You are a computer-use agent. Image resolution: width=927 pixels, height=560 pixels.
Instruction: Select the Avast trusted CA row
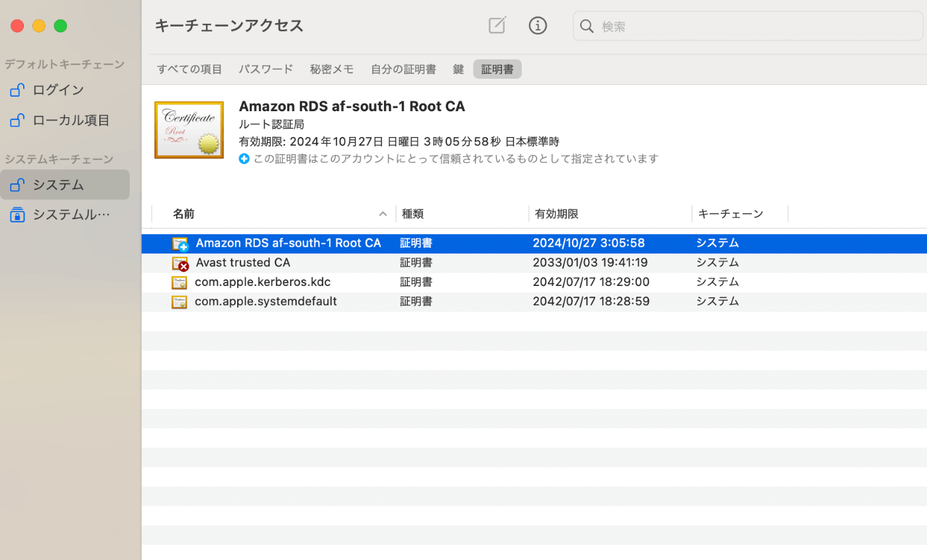[534, 263]
